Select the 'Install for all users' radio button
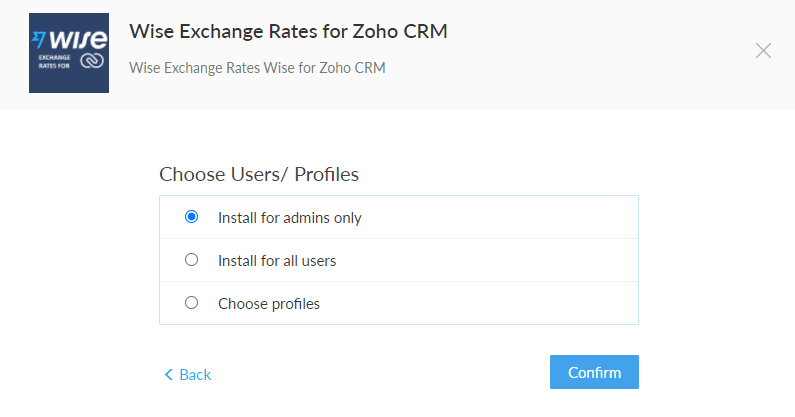 pyautogui.click(x=191, y=260)
